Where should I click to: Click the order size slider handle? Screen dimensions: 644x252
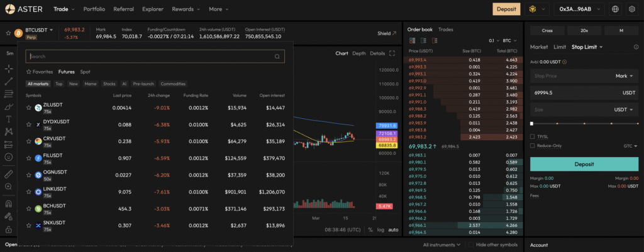532,124
